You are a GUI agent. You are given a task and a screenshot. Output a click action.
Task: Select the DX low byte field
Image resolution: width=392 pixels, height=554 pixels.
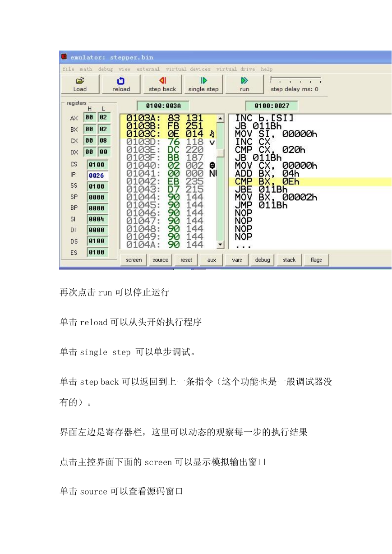103,152
